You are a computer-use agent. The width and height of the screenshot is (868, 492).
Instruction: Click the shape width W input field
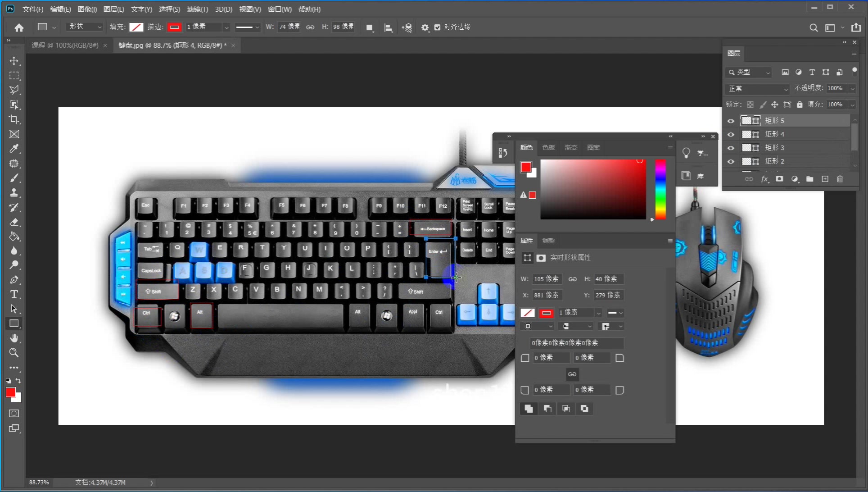289,27
